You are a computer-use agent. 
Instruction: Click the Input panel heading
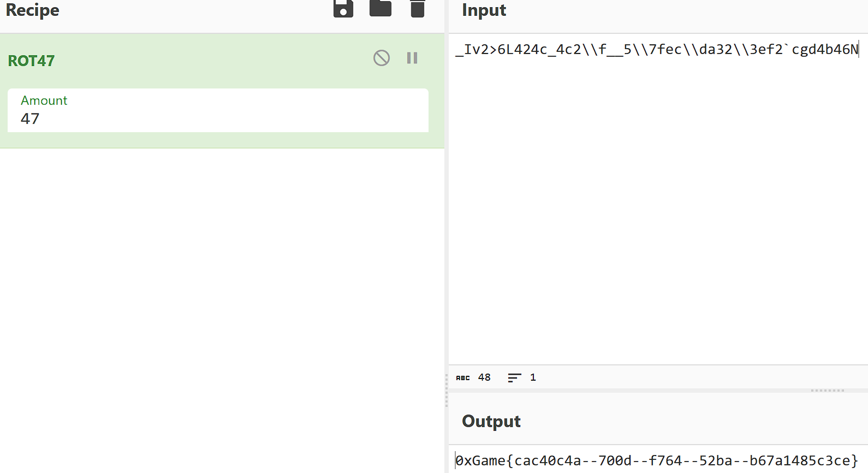(x=484, y=10)
